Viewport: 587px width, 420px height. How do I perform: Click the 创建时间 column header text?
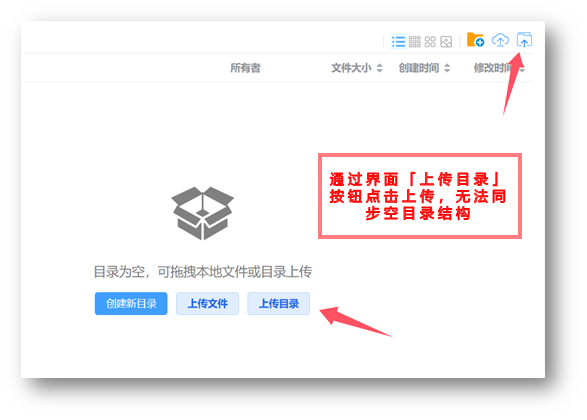coord(419,68)
